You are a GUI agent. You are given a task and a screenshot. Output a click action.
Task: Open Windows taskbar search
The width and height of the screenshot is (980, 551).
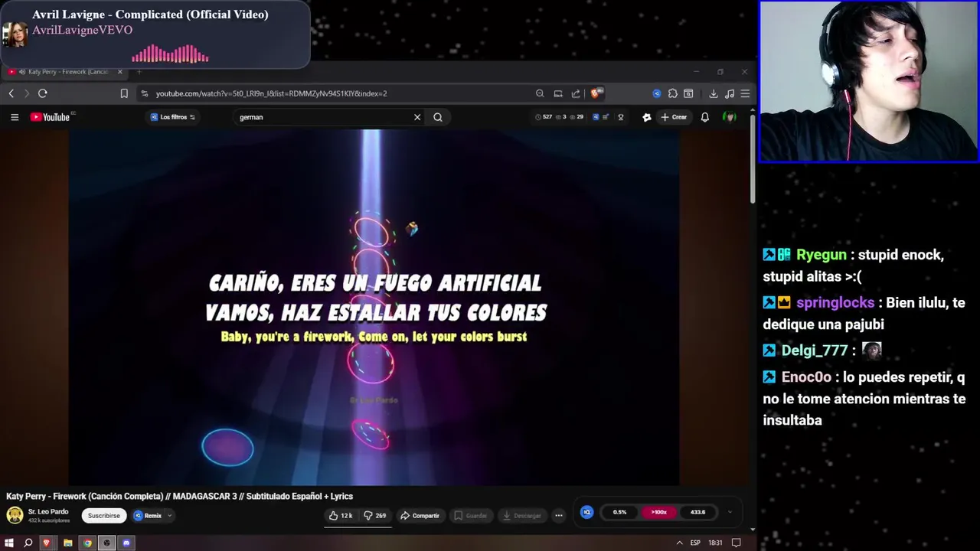tap(28, 543)
